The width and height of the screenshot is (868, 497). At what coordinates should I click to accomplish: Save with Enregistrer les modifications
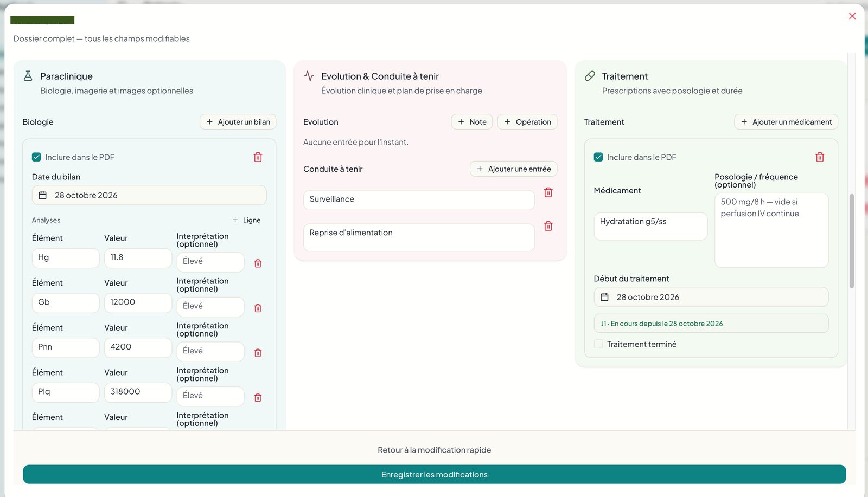[x=435, y=474]
